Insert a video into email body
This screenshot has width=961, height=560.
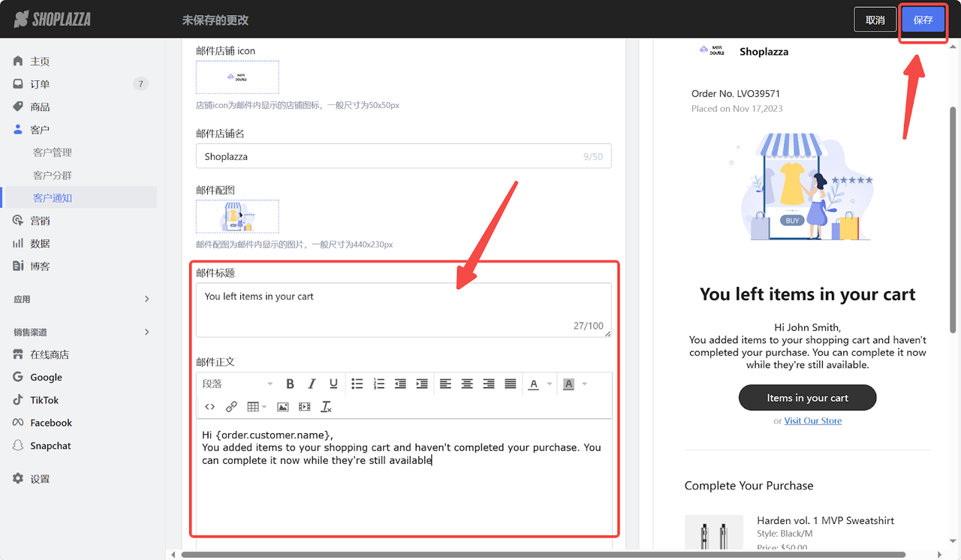tap(304, 407)
